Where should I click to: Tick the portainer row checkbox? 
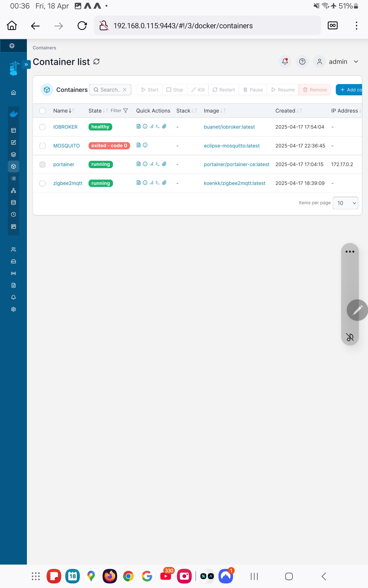click(x=42, y=164)
